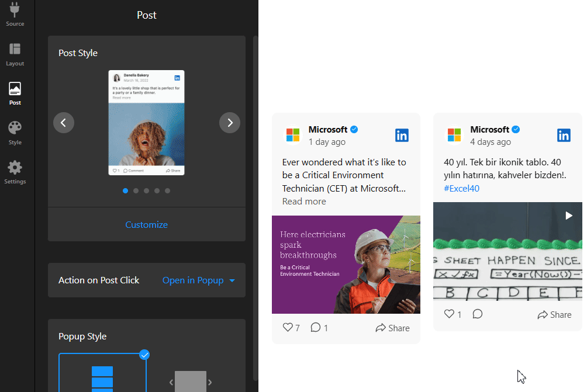The height and width of the screenshot is (392, 587).
Task: Open the Style tab with palette icon
Action: 15,133
